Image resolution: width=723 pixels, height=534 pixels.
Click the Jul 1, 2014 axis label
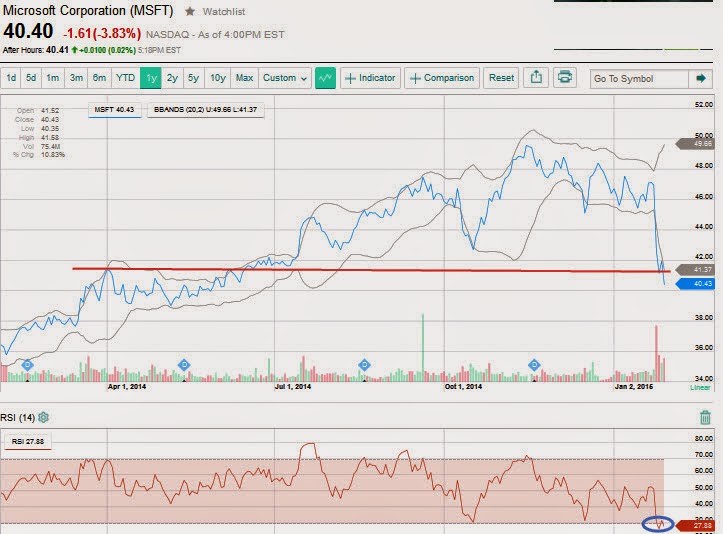point(293,386)
